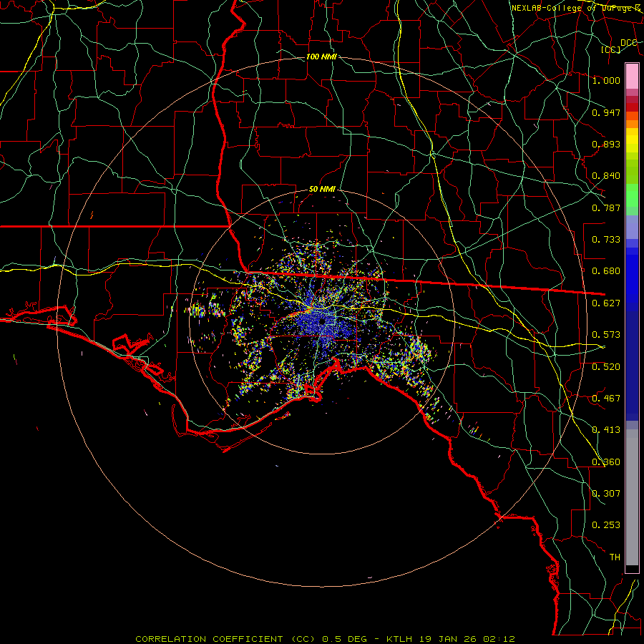Image resolution: width=644 pixels, height=644 pixels.
Task: Pick the 0.253 value on color scale
Action: coord(606,525)
